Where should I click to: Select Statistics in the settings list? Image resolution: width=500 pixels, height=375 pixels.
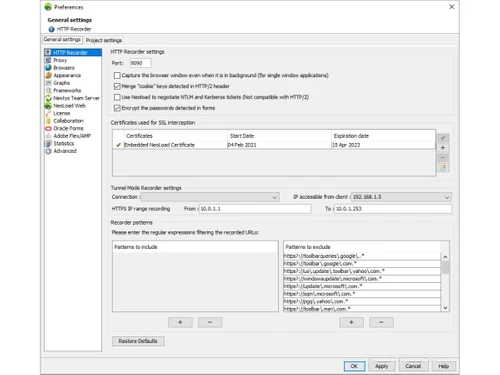click(64, 143)
